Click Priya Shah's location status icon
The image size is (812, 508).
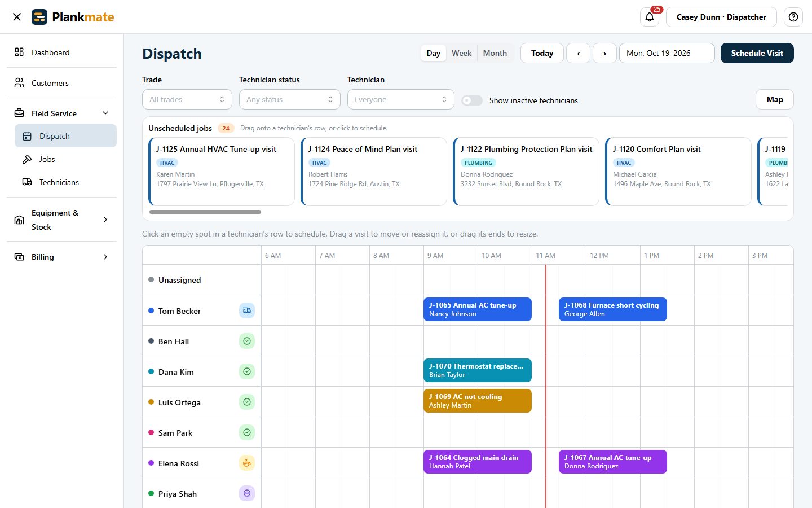click(247, 493)
